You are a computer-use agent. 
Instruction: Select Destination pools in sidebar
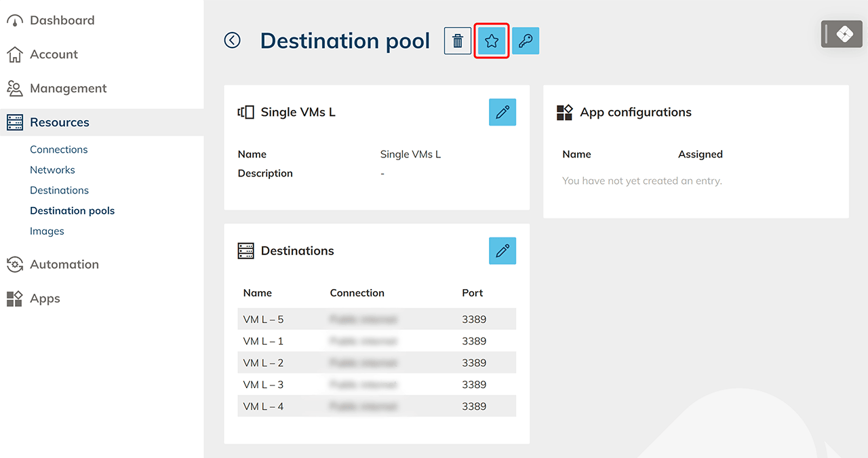click(72, 210)
